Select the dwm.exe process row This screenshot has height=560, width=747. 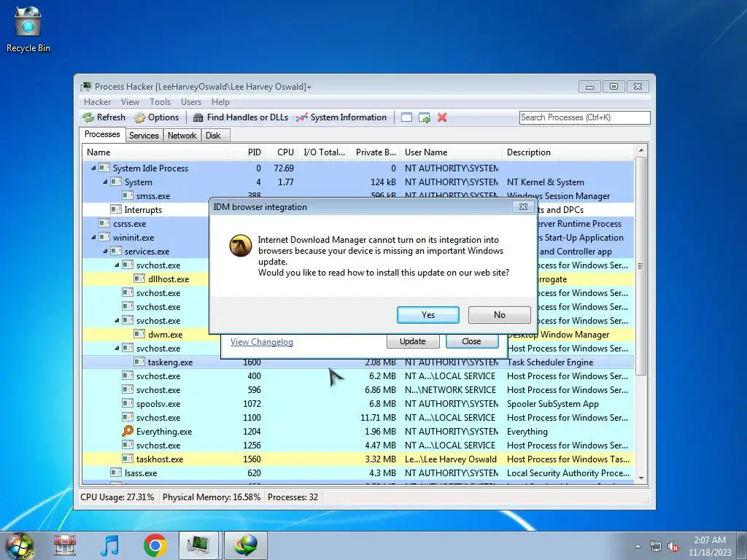[x=357, y=334]
